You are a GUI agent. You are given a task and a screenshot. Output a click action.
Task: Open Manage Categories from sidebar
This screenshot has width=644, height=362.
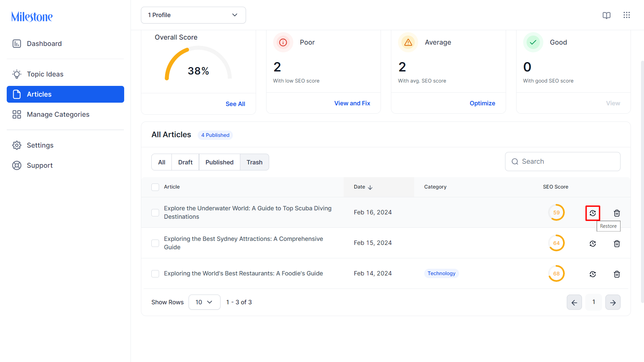[65, 114]
